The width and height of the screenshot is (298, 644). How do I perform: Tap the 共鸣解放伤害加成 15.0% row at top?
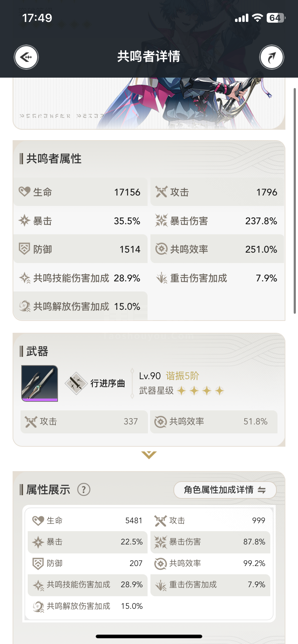[x=80, y=306]
